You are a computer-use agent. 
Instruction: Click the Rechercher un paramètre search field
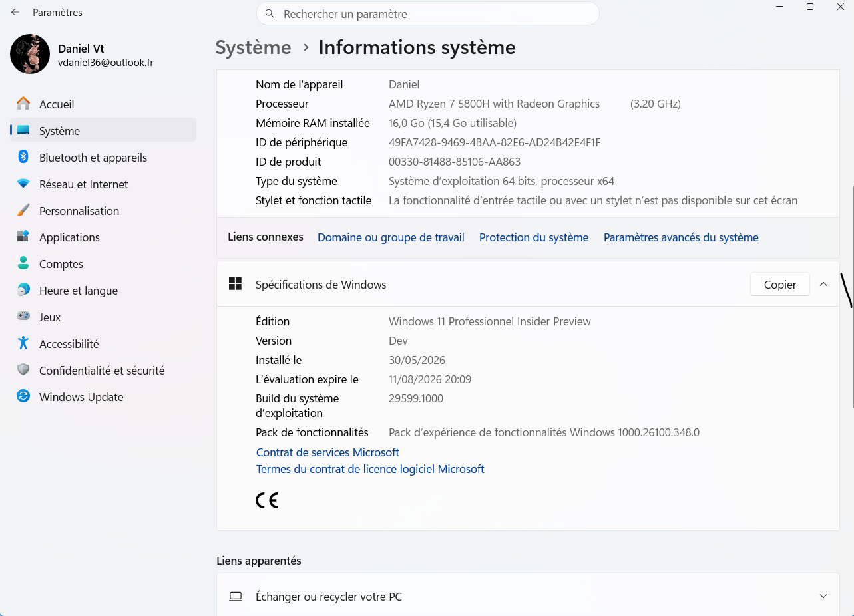click(428, 13)
